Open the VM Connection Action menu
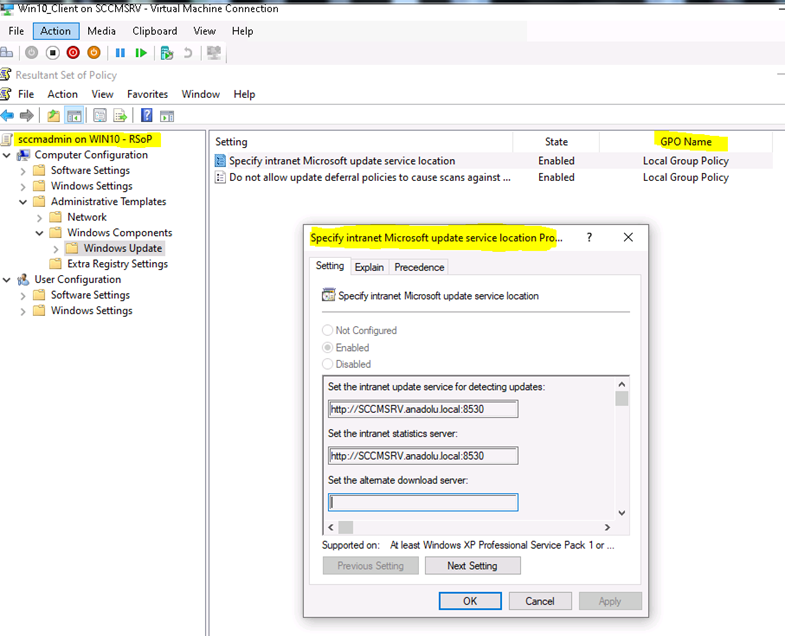The image size is (785, 636). (56, 31)
